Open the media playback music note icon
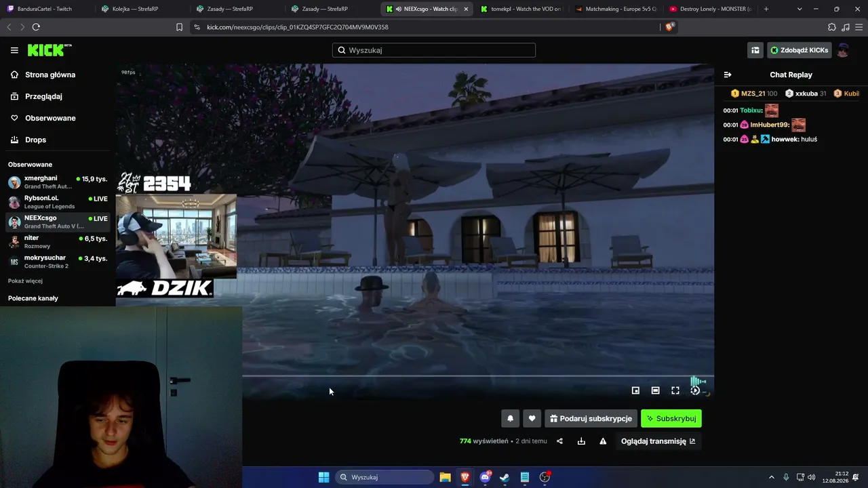 (x=845, y=27)
